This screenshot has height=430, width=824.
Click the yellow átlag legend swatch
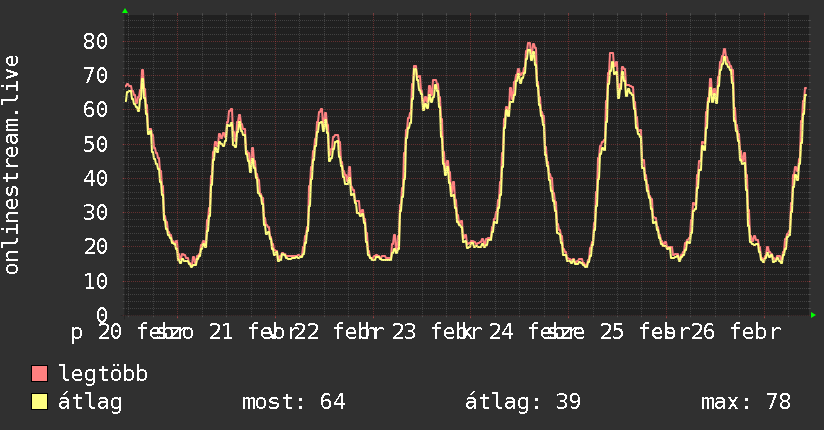[39, 401]
